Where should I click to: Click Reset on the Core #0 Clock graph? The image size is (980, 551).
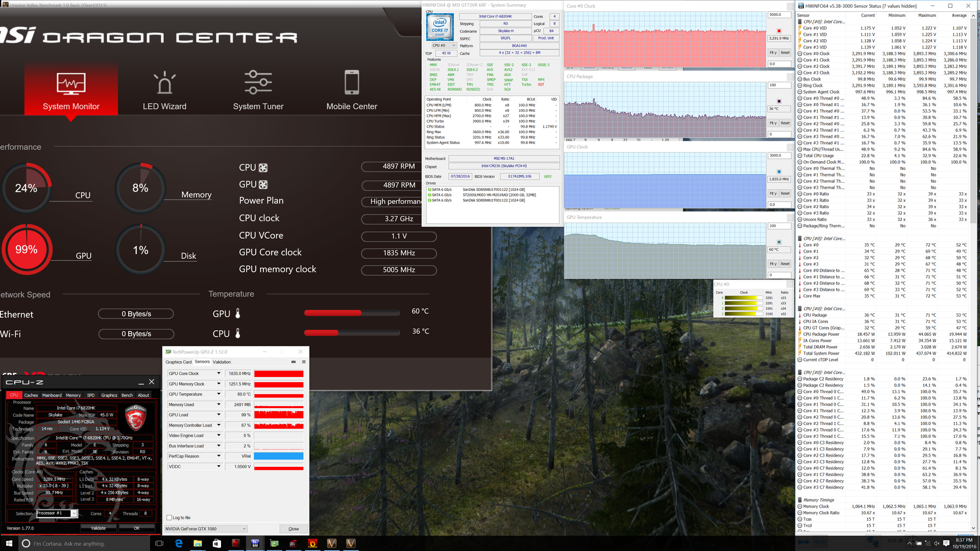pyautogui.click(x=785, y=53)
